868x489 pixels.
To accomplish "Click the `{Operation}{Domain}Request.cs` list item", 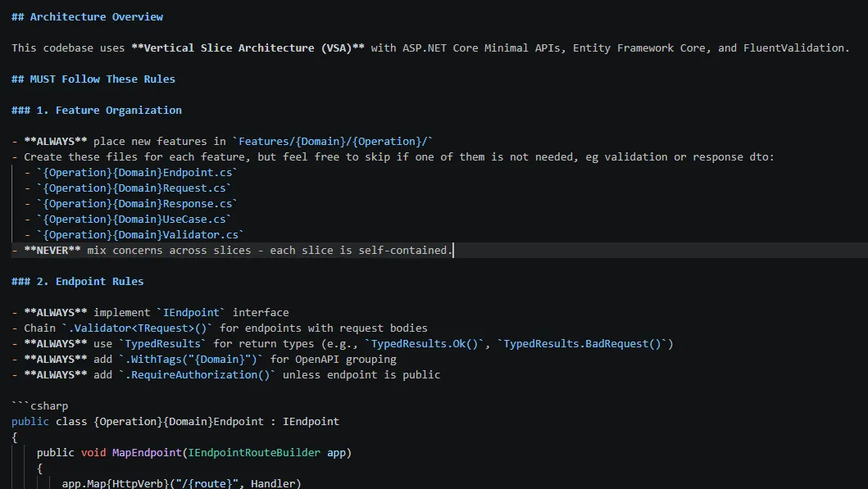I will (x=134, y=188).
